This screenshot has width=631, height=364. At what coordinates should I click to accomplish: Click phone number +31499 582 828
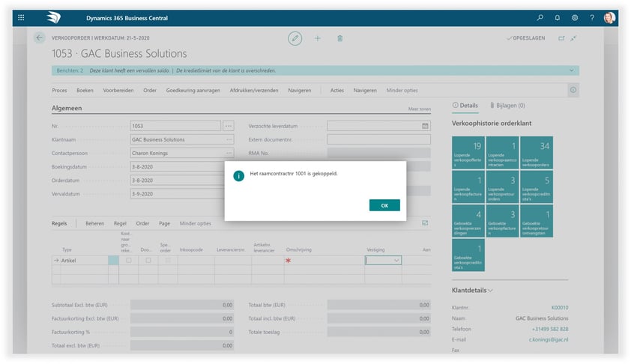tap(550, 329)
